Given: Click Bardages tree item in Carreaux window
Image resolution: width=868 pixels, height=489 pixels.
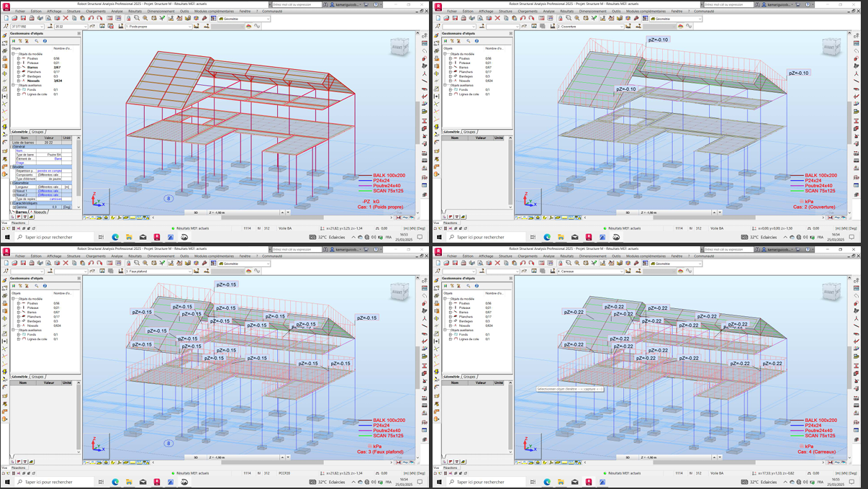Looking at the screenshot, I should [466, 321].
